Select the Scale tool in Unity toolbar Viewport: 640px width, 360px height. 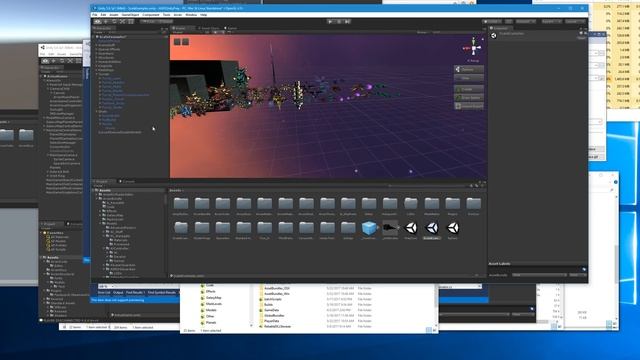click(122, 21)
